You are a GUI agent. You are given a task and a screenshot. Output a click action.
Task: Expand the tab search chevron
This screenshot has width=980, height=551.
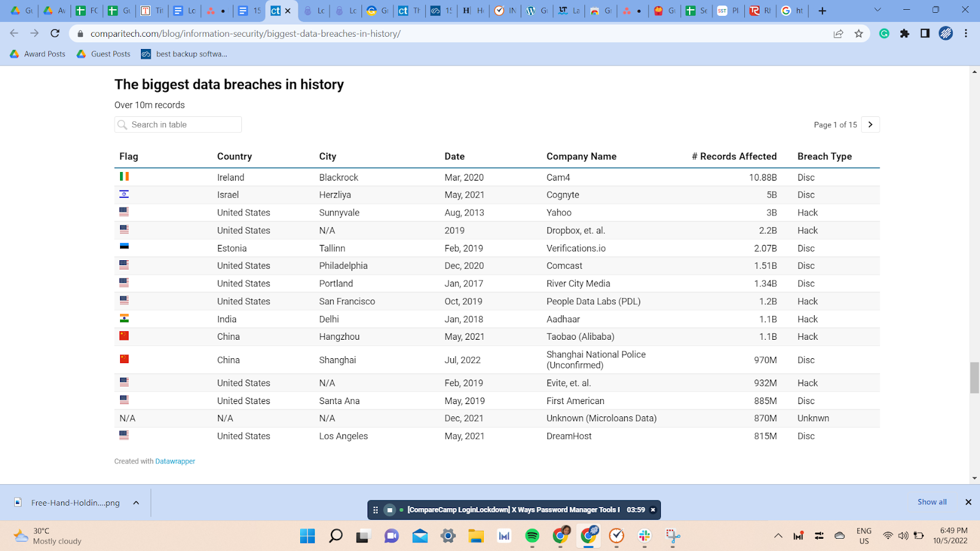point(877,10)
